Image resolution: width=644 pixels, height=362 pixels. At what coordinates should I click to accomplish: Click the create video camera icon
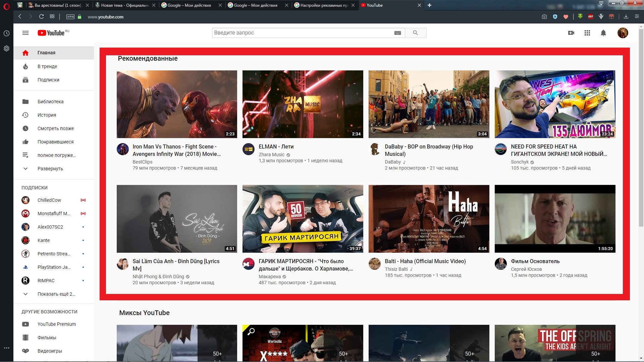[x=571, y=33]
